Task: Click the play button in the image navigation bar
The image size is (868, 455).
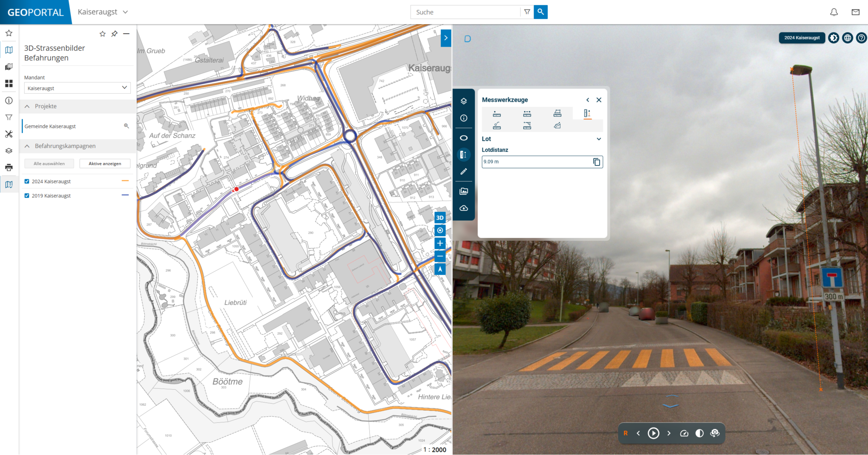Action: [x=654, y=433]
